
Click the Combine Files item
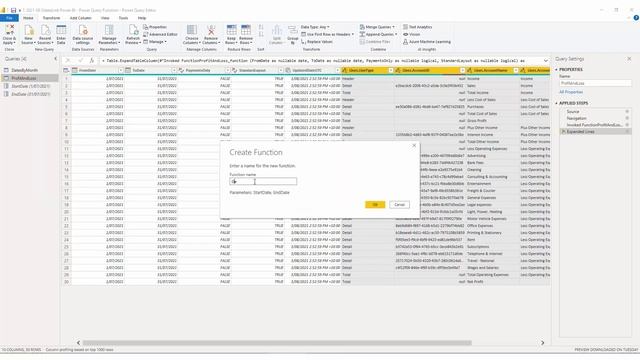coord(375,42)
